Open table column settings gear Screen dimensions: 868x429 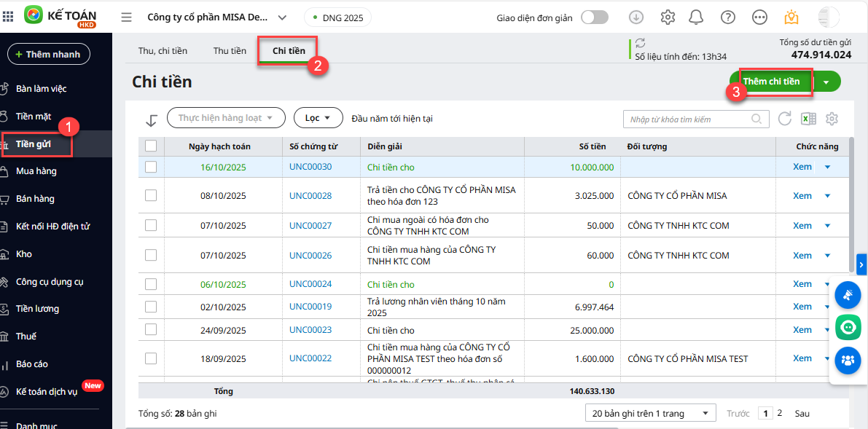pyautogui.click(x=832, y=119)
